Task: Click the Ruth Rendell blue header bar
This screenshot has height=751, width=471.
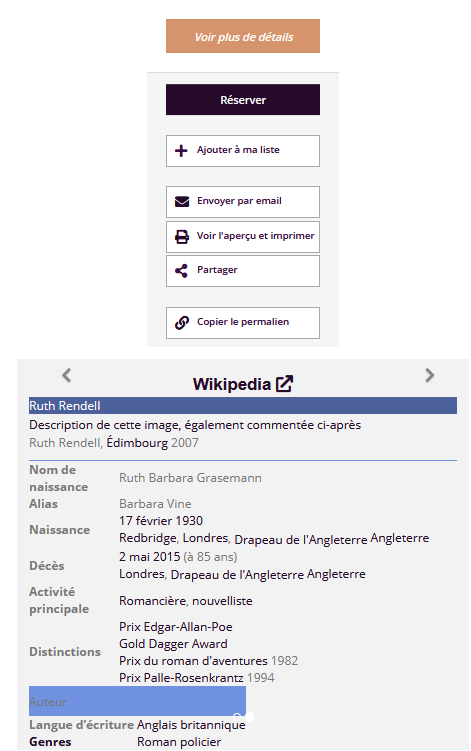Action: tap(243, 406)
